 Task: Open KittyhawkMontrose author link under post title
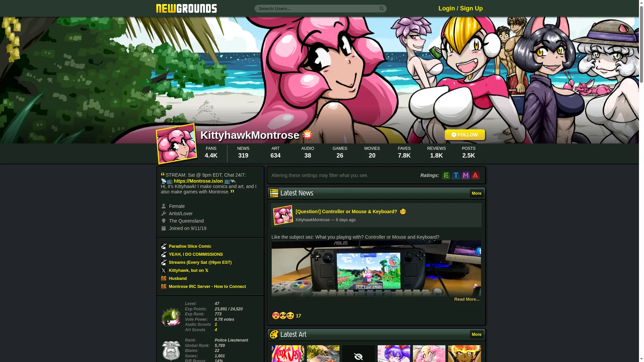tap(313, 220)
